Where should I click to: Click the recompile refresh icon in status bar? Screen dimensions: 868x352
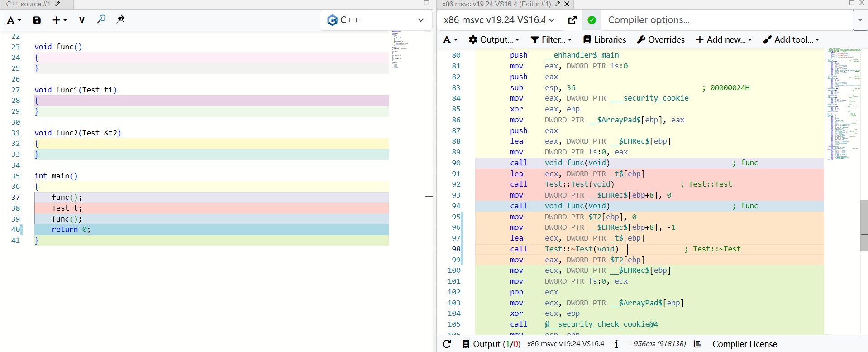pos(447,344)
